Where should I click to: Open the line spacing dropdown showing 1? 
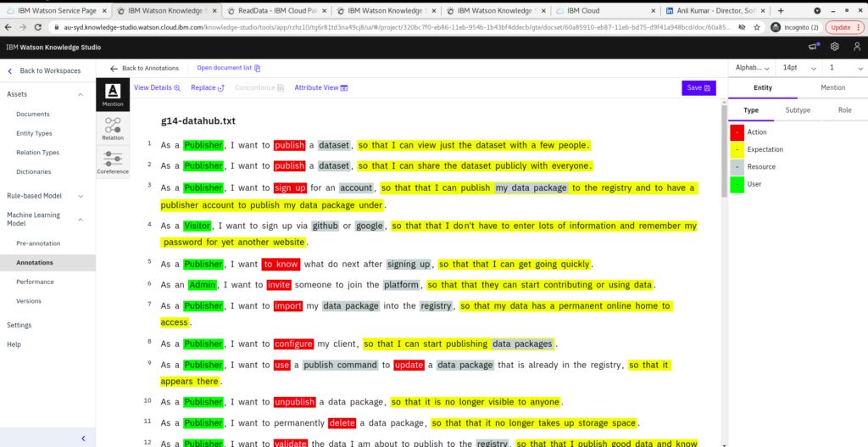pos(845,68)
